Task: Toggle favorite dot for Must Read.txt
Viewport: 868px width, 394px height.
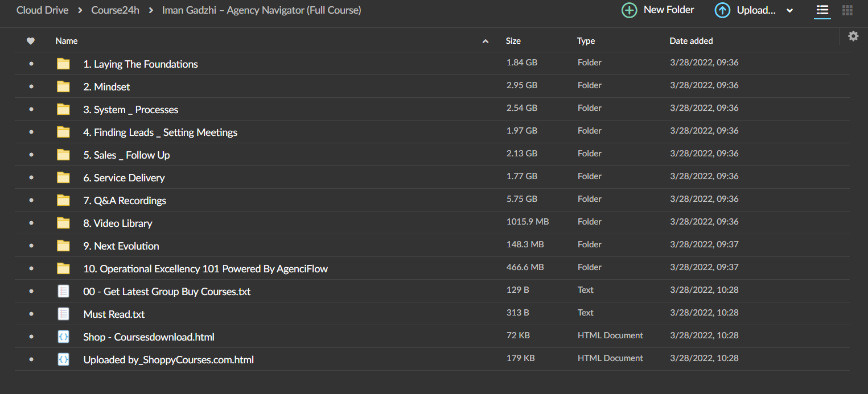Action: [31, 314]
